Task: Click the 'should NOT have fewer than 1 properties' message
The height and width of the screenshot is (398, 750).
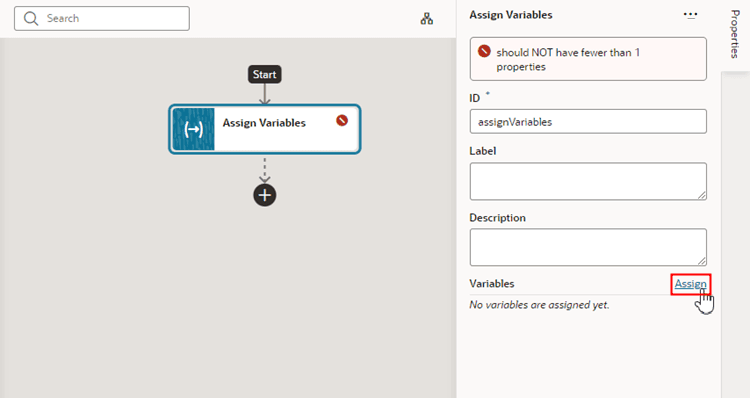Action: point(568,59)
